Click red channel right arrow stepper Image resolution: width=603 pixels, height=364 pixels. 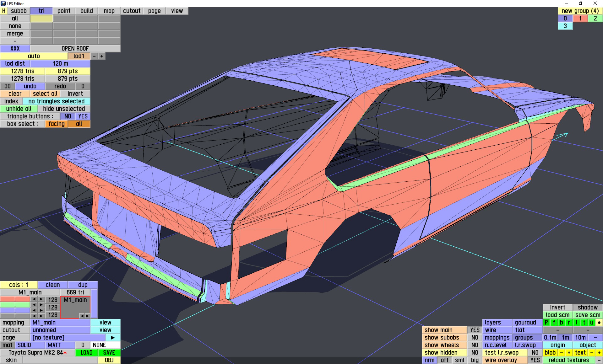[41, 299]
